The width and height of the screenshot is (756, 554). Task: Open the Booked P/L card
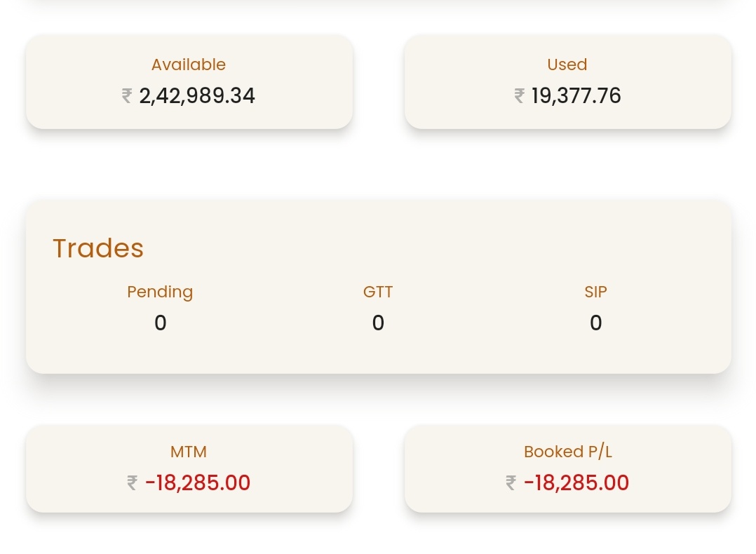pyautogui.click(x=567, y=468)
